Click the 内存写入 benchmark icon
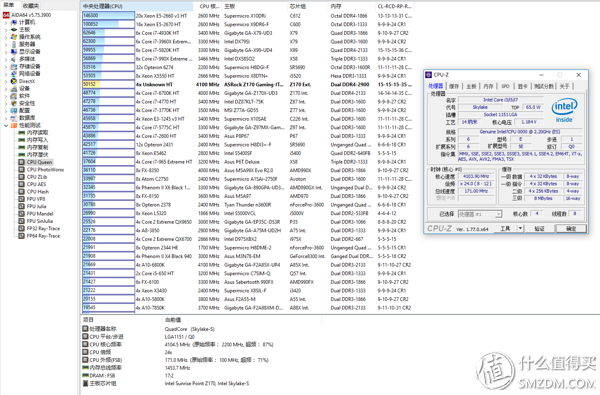This screenshot has width=600, height=395. [22, 140]
